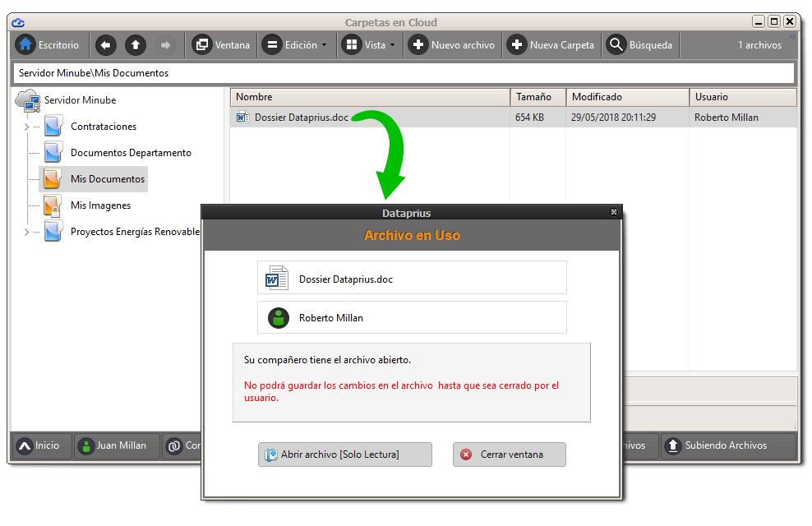Click the 29/05/2018 20:11:29 modified date
Image resolution: width=812 pixels, height=526 pixels.
tap(613, 118)
